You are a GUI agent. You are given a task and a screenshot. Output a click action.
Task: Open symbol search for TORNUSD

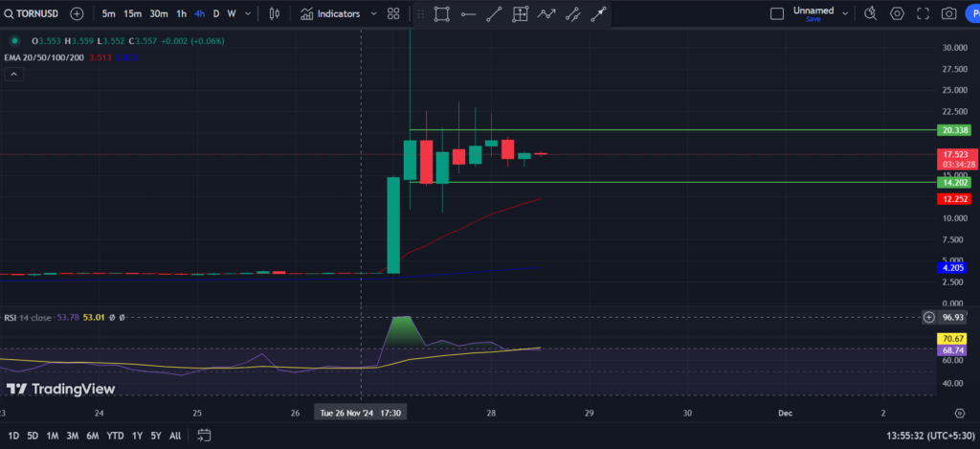coord(32,13)
